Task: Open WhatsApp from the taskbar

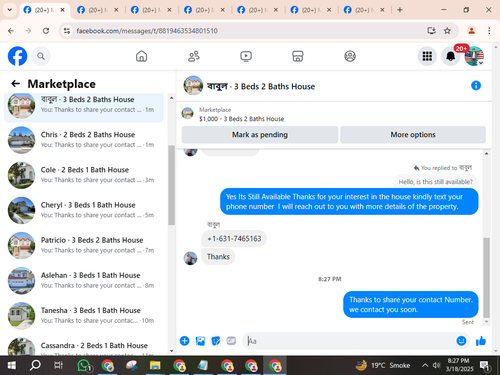Action: (x=84, y=366)
